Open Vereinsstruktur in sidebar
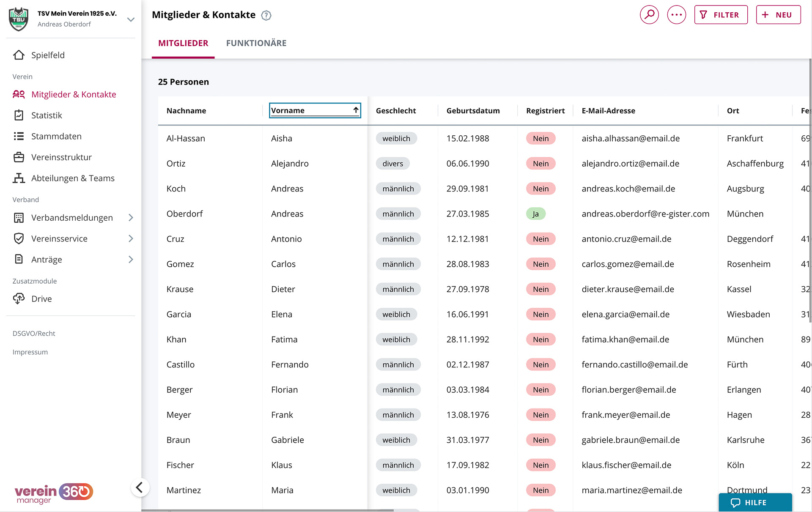The image size is (812, 512). coord(61,157)
